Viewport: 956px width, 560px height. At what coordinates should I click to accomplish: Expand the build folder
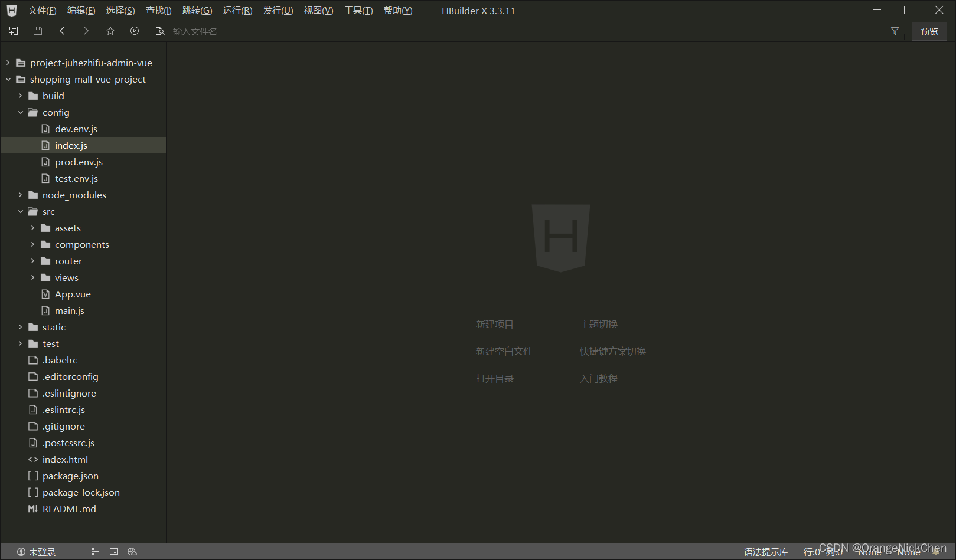20,96
